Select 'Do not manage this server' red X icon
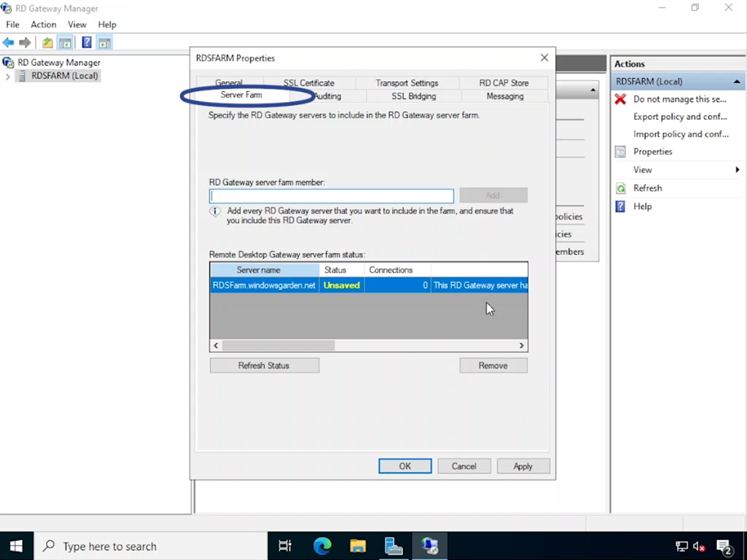The width and height of the screenshot is (747, 560). [619, 99]
